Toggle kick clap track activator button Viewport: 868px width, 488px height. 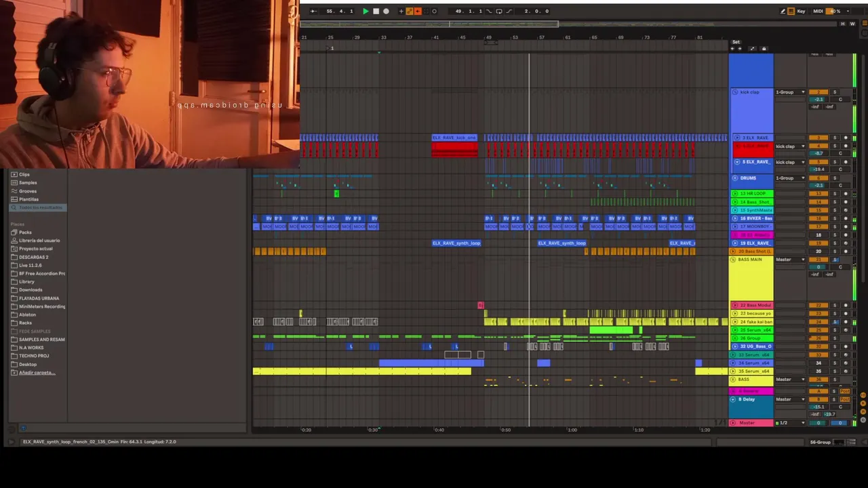click(x=818, y=92)
